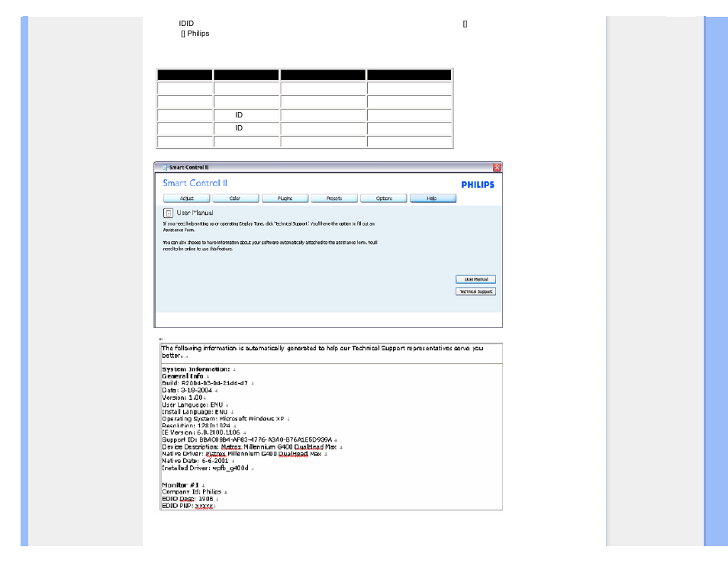Image resolution: width=728 pixels, height=563 pixels.
Task: Open the Options tab
Action: pyautogui.click(x=384, y=198)
